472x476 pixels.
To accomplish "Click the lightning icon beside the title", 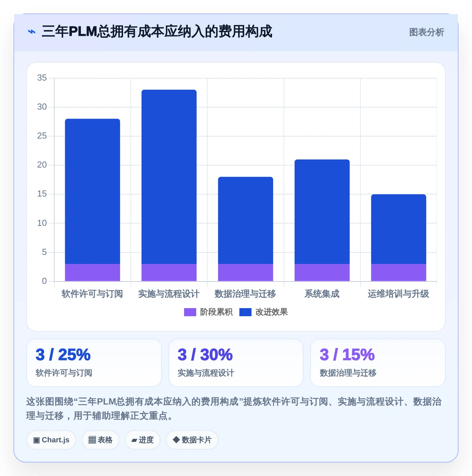I will click(31, 32).
